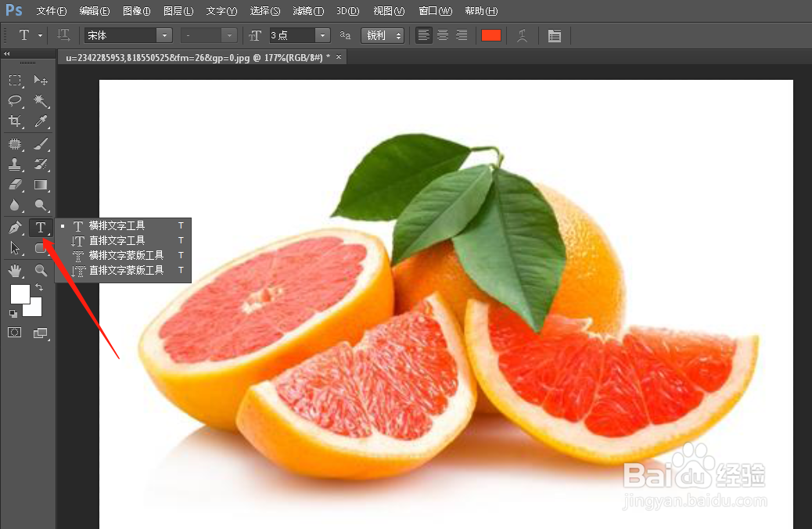
Task: Choose the Magic Wand tool
Action: pos(41,100)
